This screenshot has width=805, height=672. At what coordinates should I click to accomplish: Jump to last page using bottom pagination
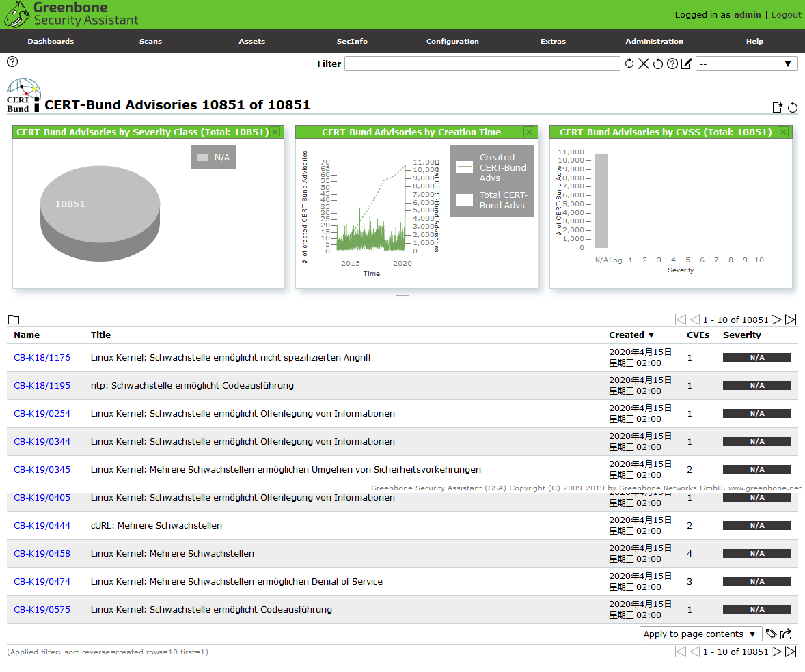tap(791, 652)
